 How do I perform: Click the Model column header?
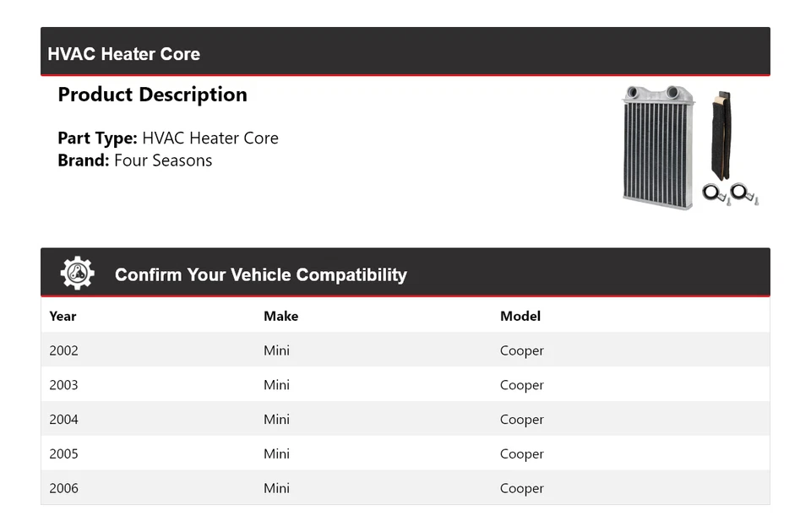pyautogui.click(x=520, y=316)
